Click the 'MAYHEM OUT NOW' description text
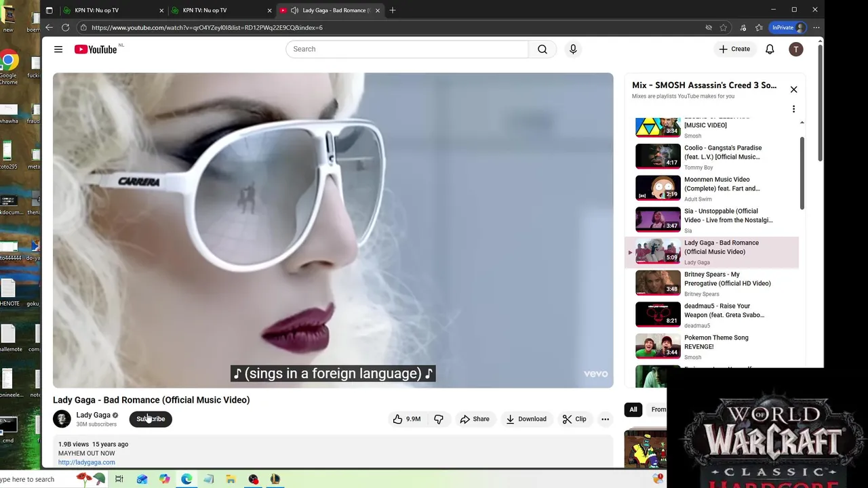868x488 pixels. pyautogui.click(x=87, y=453)
